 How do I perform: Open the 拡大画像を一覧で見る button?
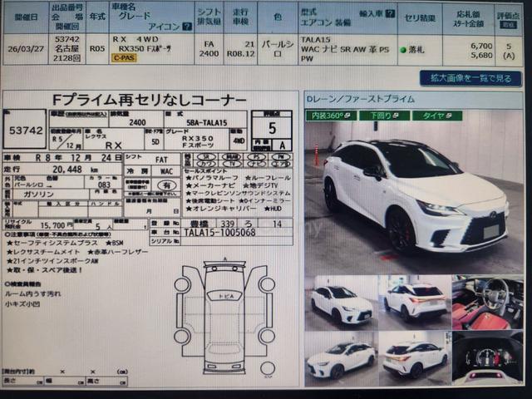click(x=470, y=79)
